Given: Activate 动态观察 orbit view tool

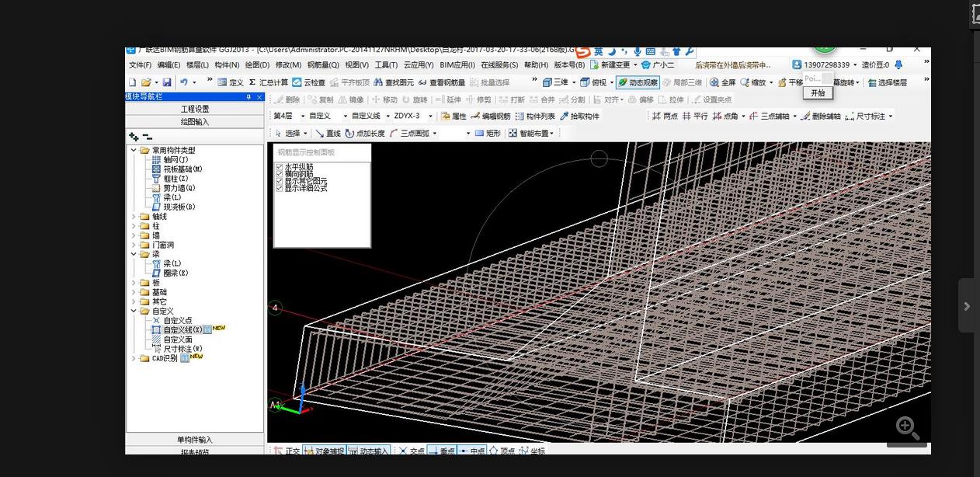Looking at the screenshot, I should [x=638, y=82].
